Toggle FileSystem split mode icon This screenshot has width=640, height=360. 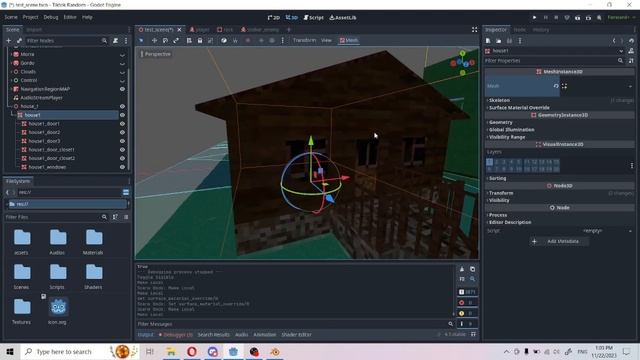pyautogui.click(x=126, y=192)
